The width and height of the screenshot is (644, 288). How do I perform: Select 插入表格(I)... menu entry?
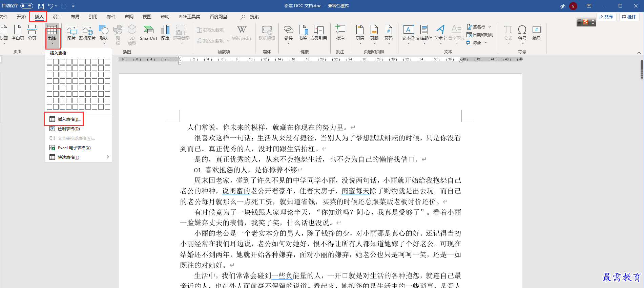pos(79,119)
